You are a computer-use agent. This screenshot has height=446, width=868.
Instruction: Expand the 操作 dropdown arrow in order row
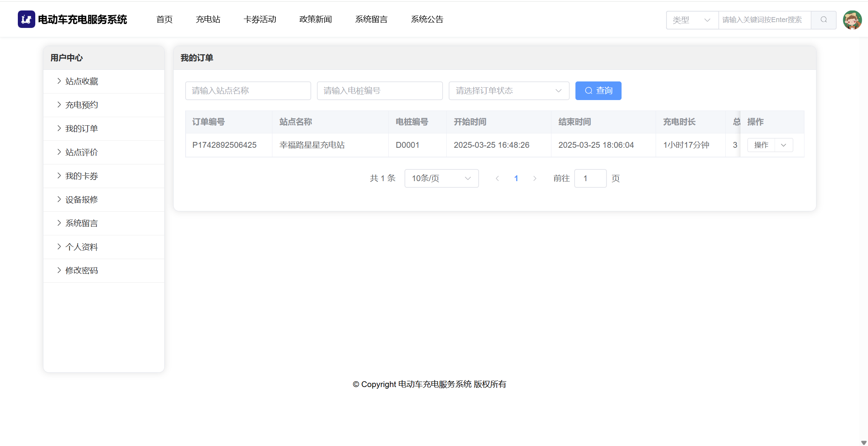coord(784,145)
